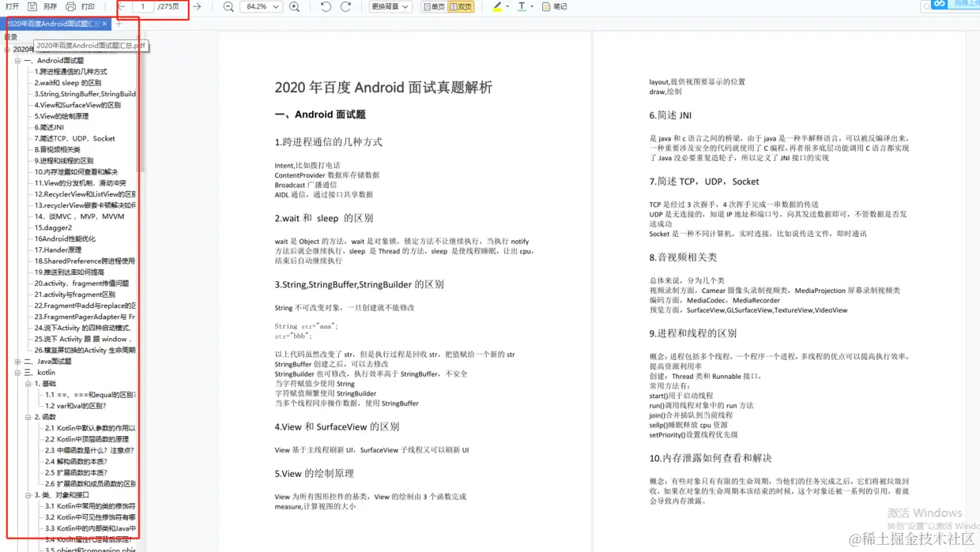Rotate page clockwise
Screen dimensions: 980x552
[345, 6]
